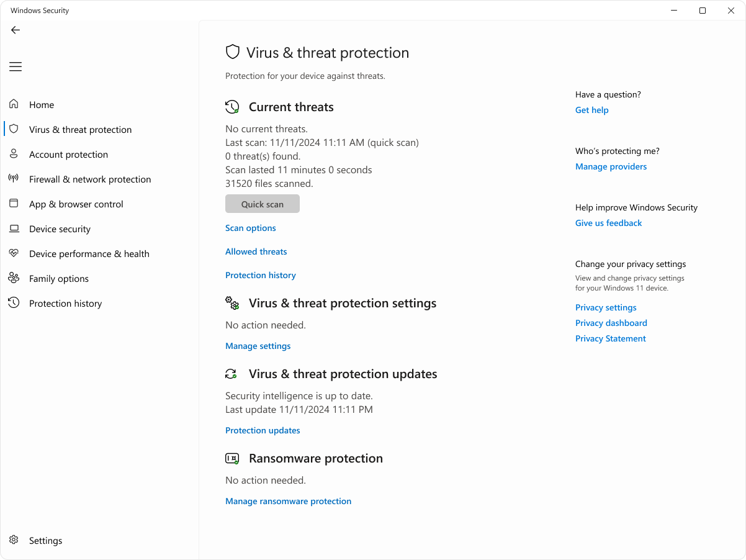
Task: Select the Device security laptop icon
Action: click(x=14, y=228)
